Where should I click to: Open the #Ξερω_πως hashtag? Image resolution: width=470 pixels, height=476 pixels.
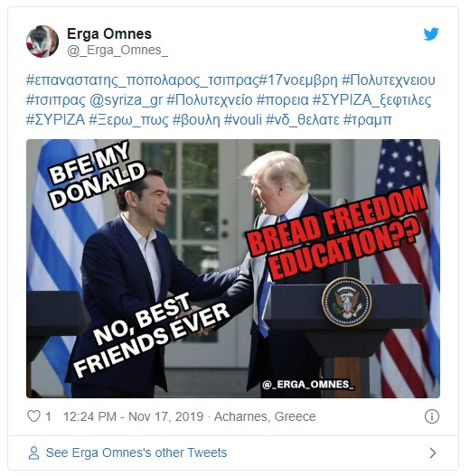128,120
